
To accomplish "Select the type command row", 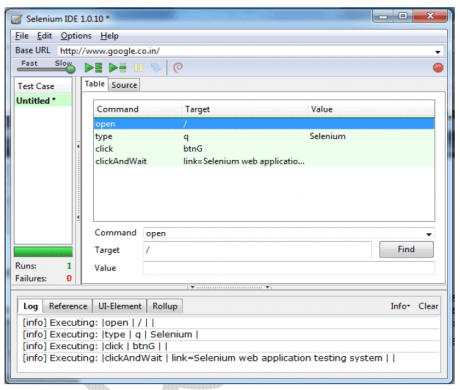I will (264, 136).
